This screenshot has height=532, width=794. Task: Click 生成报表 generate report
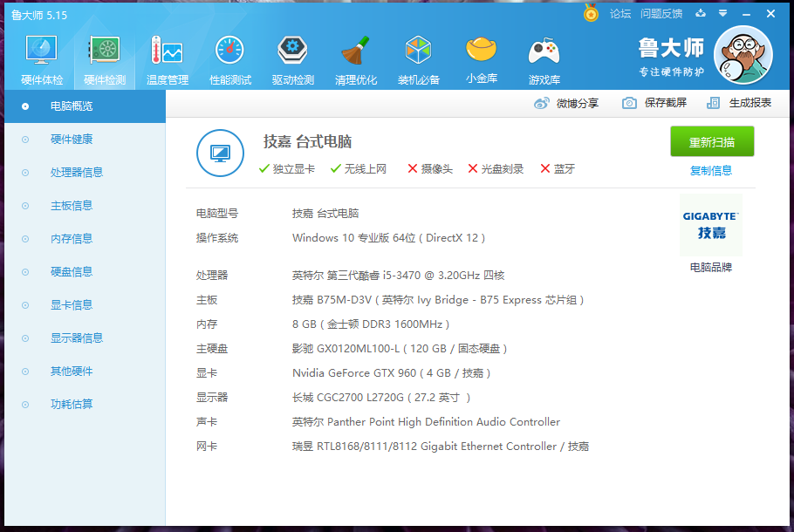(739, 103)
